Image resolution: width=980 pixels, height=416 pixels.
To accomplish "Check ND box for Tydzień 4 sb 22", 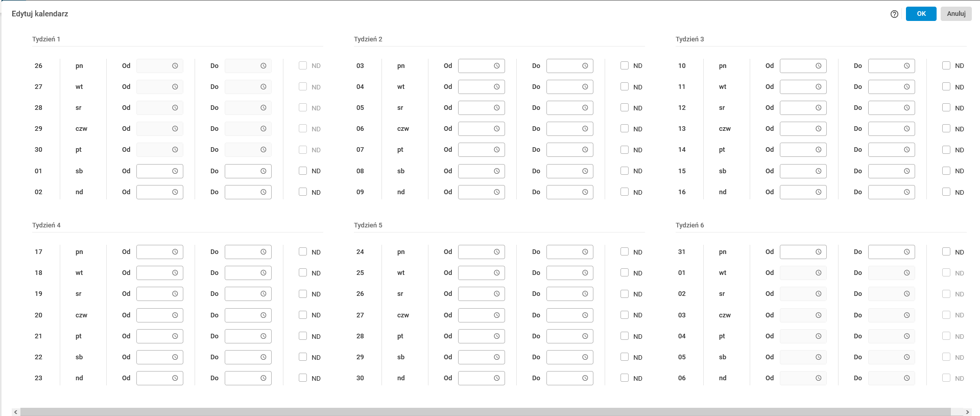I will click(303, 357).
